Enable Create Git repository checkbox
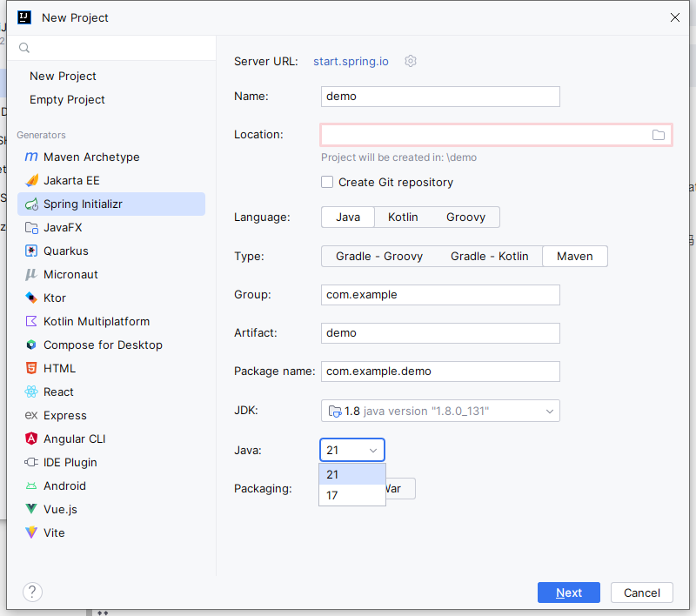The image size is (696, 616). 327,182
